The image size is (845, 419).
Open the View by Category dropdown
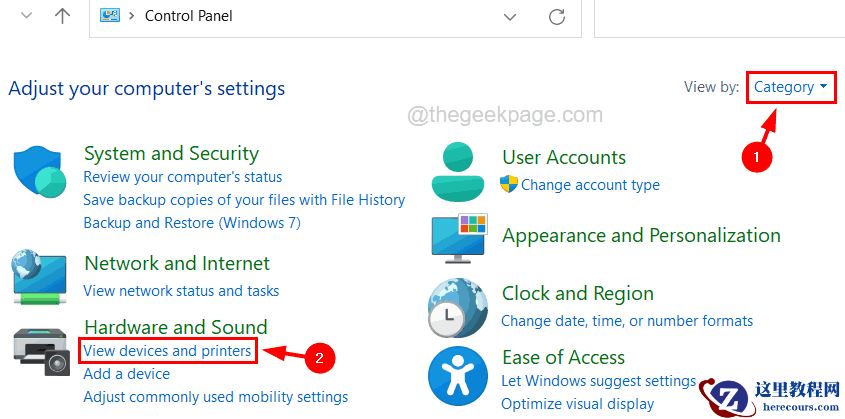[x=790, y=87]
